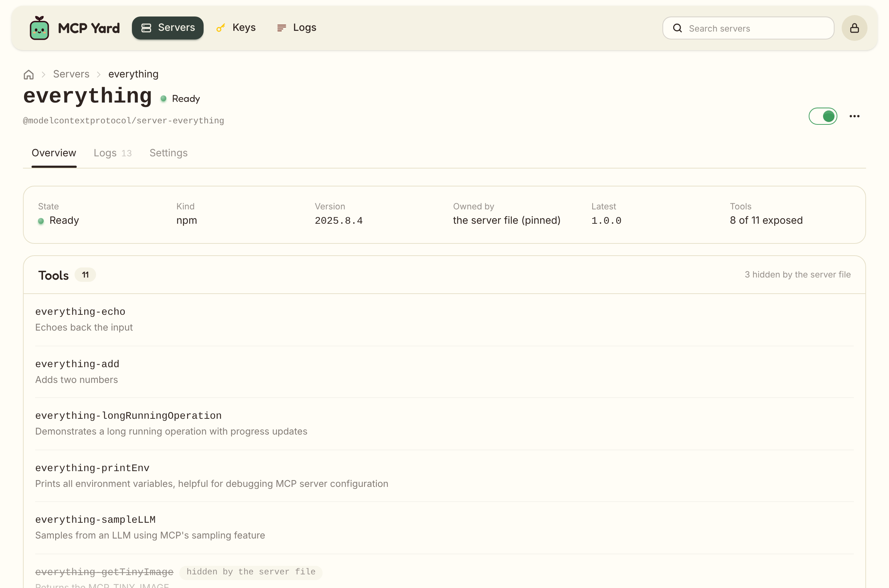889x588 pixels.
Task: Click the npm Kind value
Action: point(187,220)
